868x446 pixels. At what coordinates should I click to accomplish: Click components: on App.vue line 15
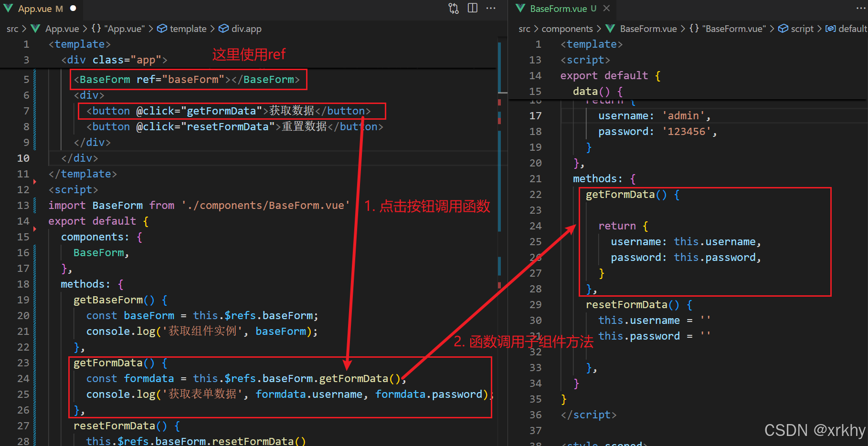point(95,237)
